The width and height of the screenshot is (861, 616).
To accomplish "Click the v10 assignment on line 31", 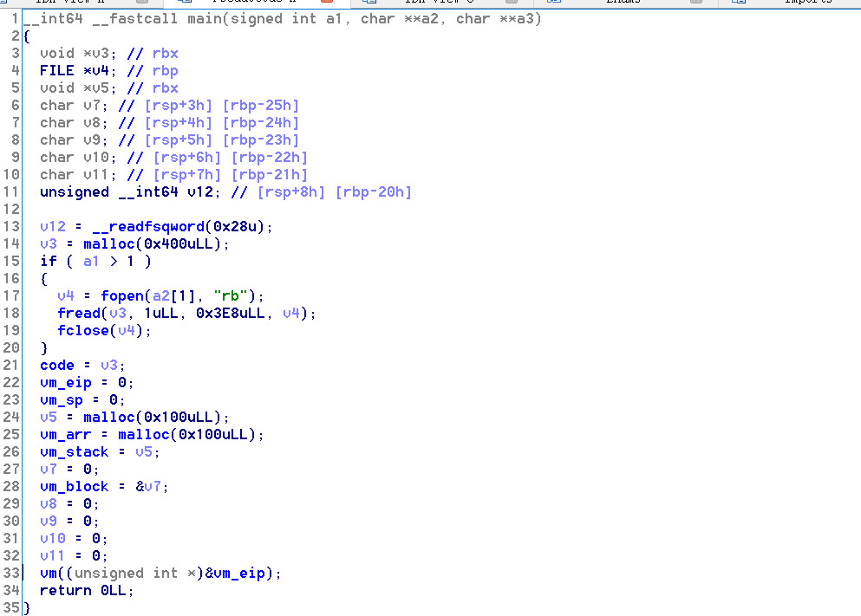I will point(74,539).
